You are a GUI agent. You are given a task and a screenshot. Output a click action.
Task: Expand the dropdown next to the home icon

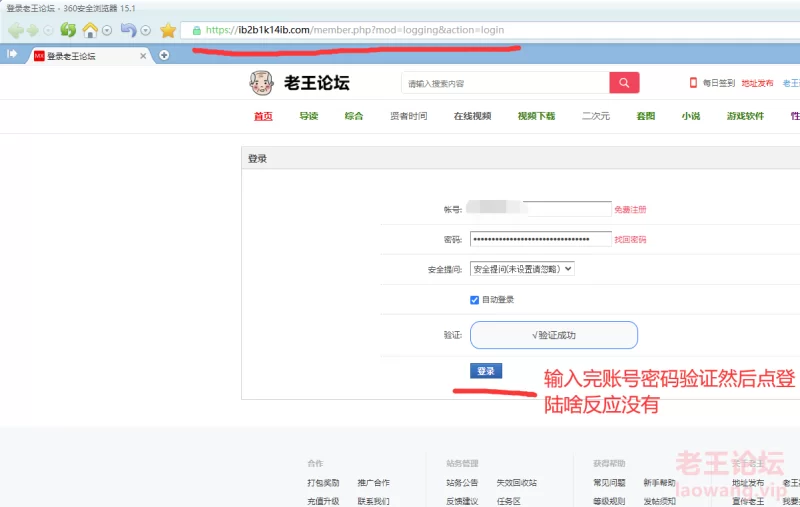107,31
